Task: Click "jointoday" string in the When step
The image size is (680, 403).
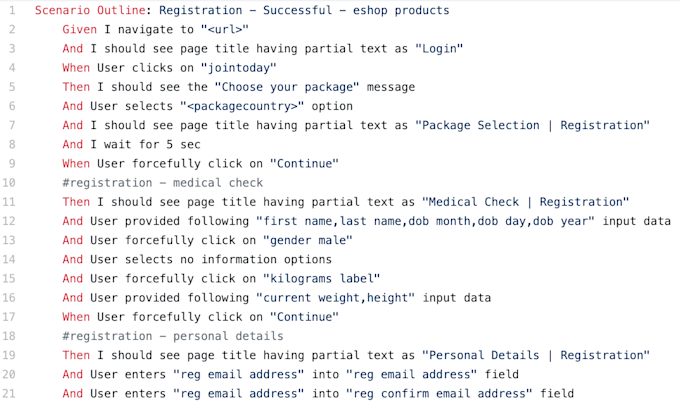Action: point(239,68)
